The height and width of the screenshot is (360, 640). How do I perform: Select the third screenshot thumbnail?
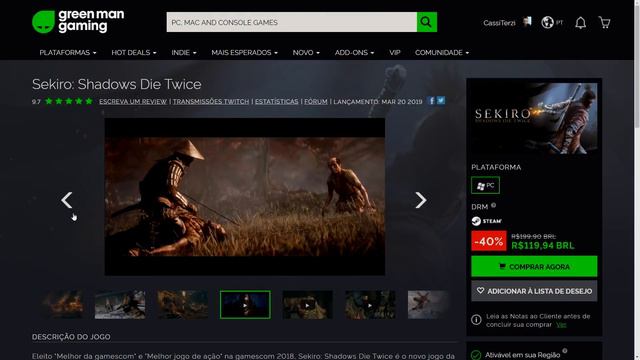pyautogui.click(x=182, y=304)
